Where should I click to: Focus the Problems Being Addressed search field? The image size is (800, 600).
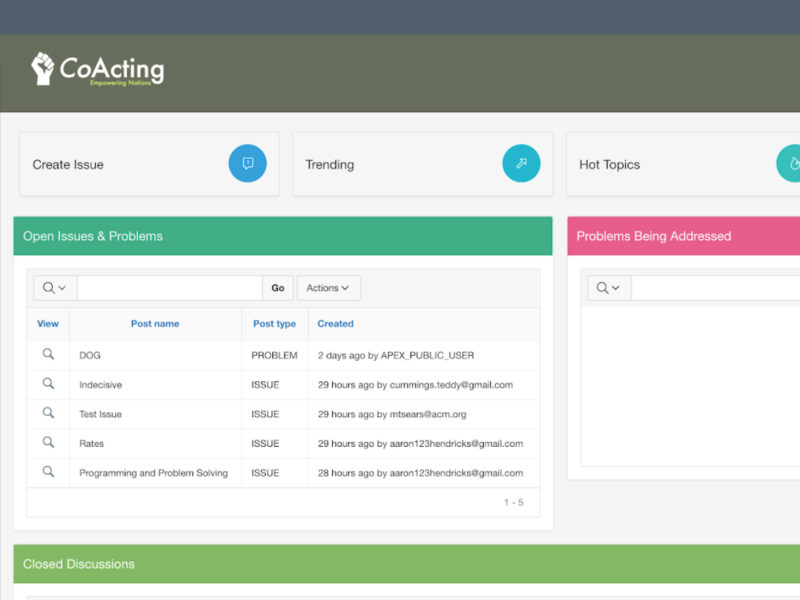tap(715, 288)
